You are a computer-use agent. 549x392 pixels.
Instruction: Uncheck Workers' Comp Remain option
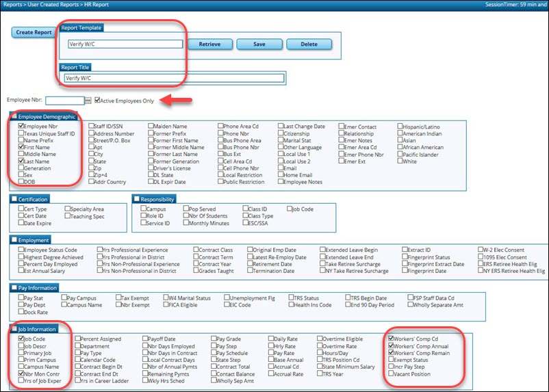(x=391, y=352)
